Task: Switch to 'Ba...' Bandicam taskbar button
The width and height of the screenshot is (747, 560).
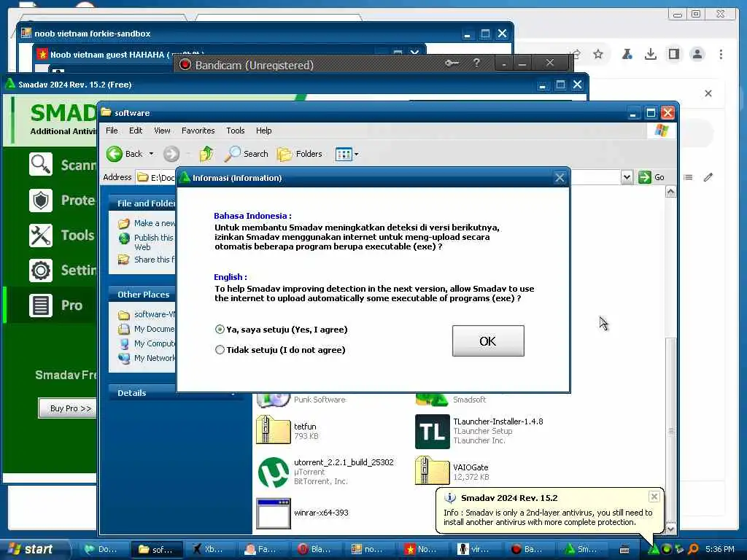Action: pyautogui.click(x=528, y=549)
